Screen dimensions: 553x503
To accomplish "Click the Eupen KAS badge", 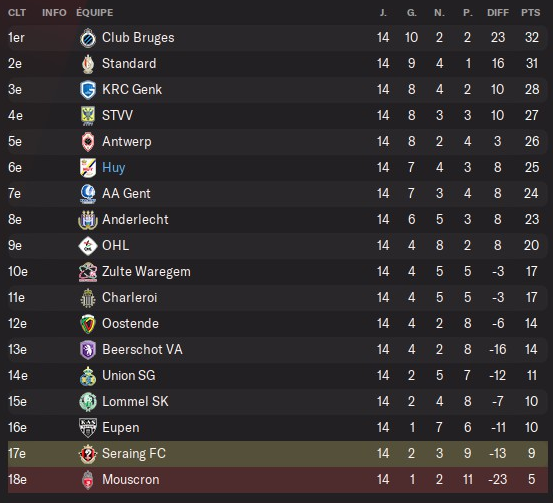I will point(87,428).
